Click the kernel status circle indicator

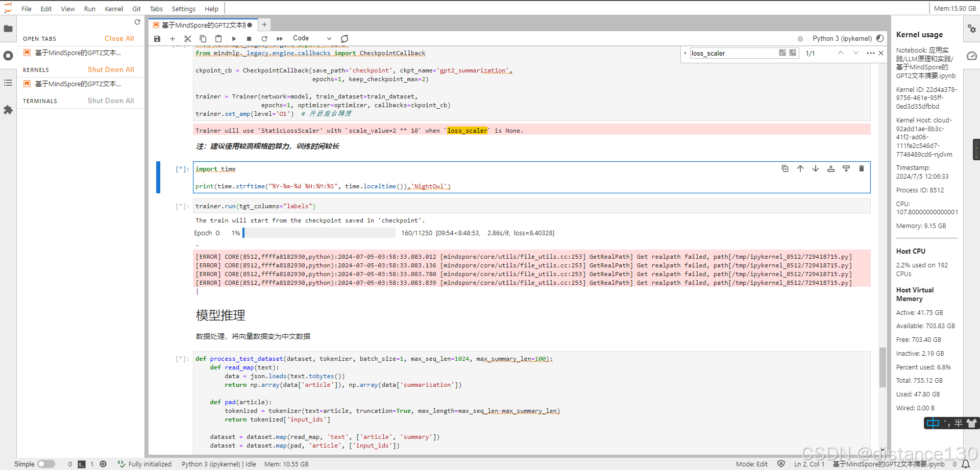pos(880,38)
